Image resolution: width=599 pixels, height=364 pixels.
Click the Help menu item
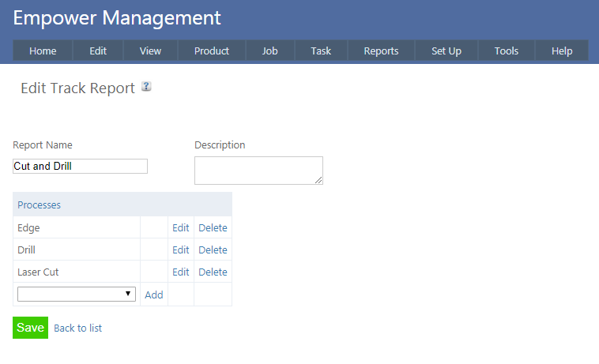562,51
